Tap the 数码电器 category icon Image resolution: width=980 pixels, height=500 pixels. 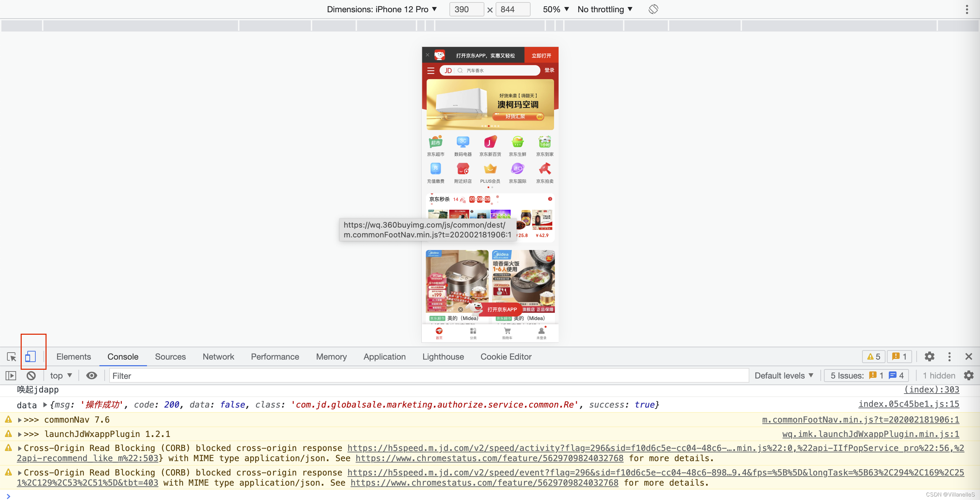tap(463, 141)
